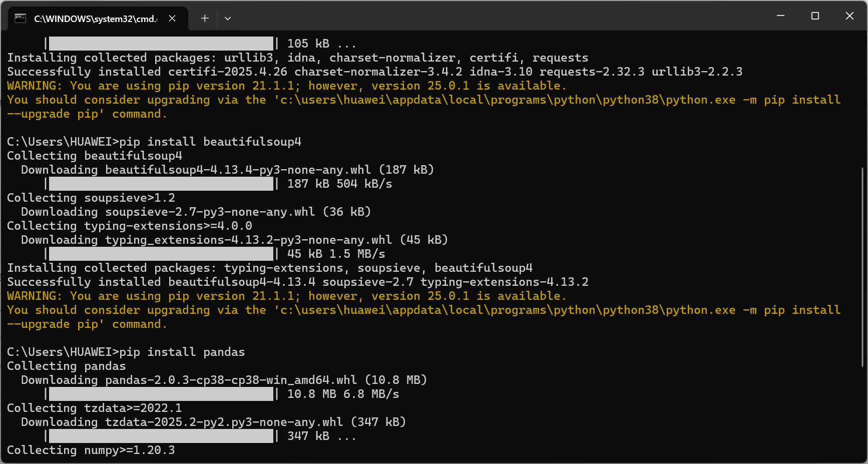Click the 'Collecting numpy>=1.20.3' line
The image size is (868, 464).
[x=91, y=450]
